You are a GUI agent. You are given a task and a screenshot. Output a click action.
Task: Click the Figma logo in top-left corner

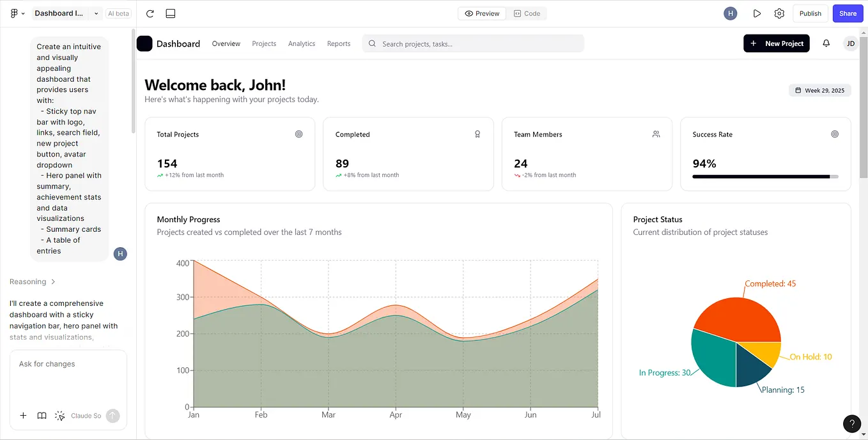[x=14, y=13]
